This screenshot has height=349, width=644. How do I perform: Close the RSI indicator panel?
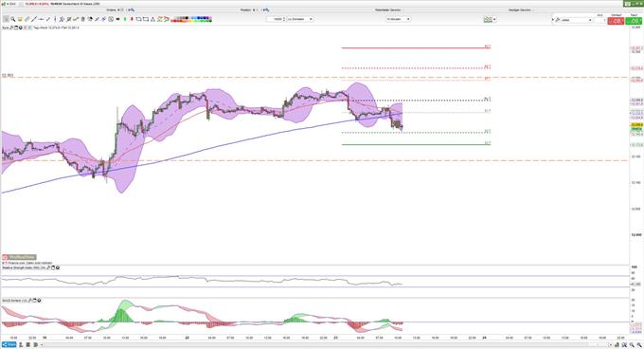58,267
